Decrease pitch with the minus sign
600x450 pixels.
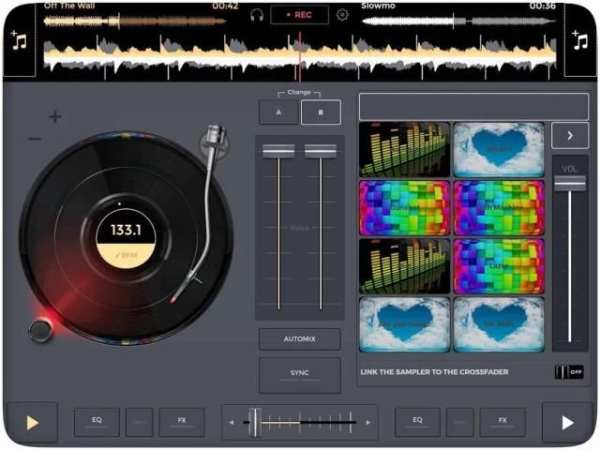click(x=35, y=139)
